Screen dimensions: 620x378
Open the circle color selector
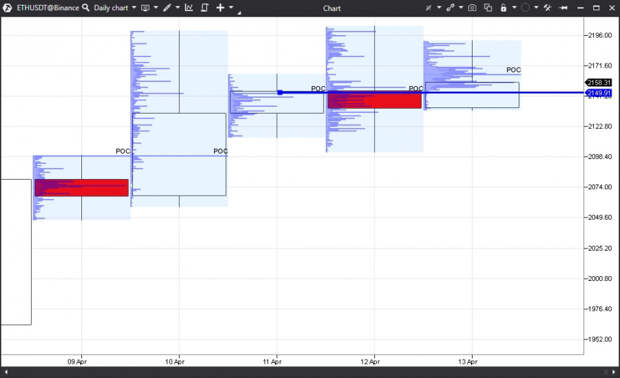(x=525, y=8)
